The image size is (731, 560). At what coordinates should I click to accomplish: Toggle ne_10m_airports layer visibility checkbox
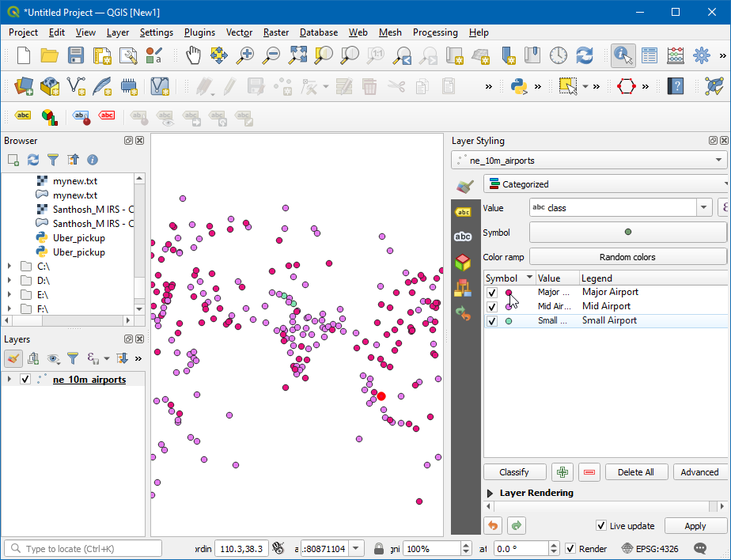click(x=25, y=380)
